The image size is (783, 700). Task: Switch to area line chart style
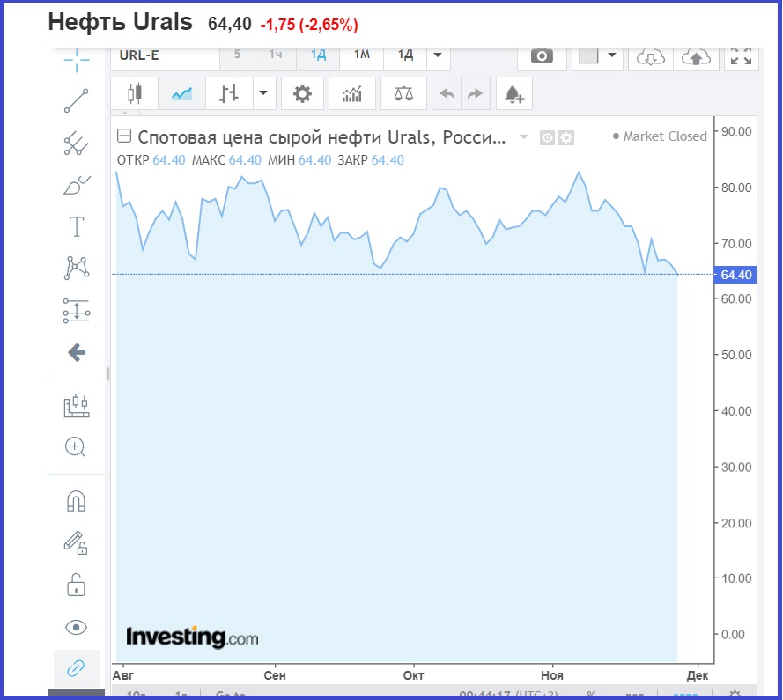coord(181,93)
